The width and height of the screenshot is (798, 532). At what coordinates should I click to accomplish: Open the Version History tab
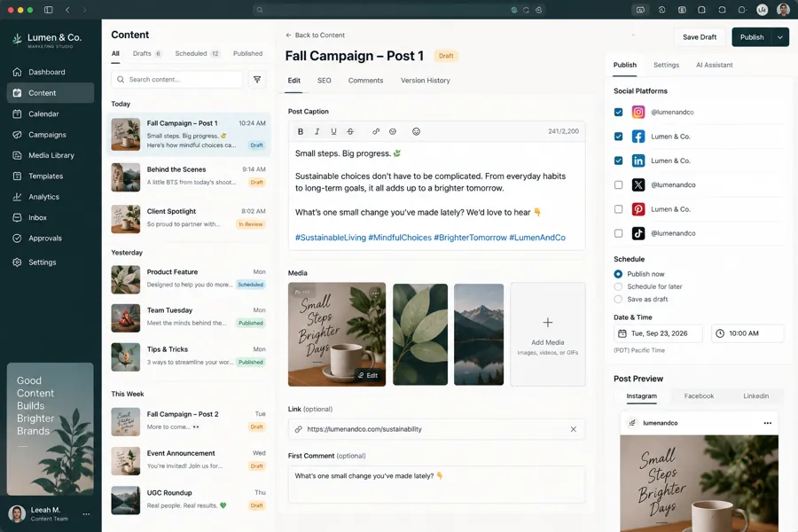[425, 81]
